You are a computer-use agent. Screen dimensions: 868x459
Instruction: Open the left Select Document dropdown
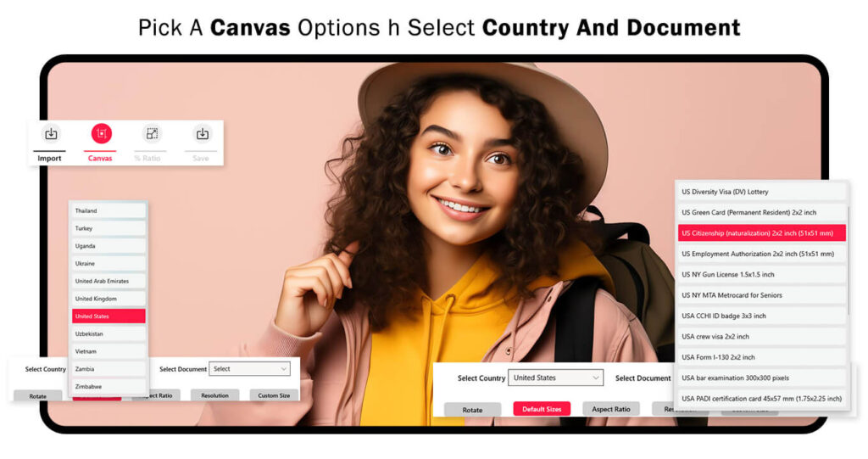click(250, 369)
